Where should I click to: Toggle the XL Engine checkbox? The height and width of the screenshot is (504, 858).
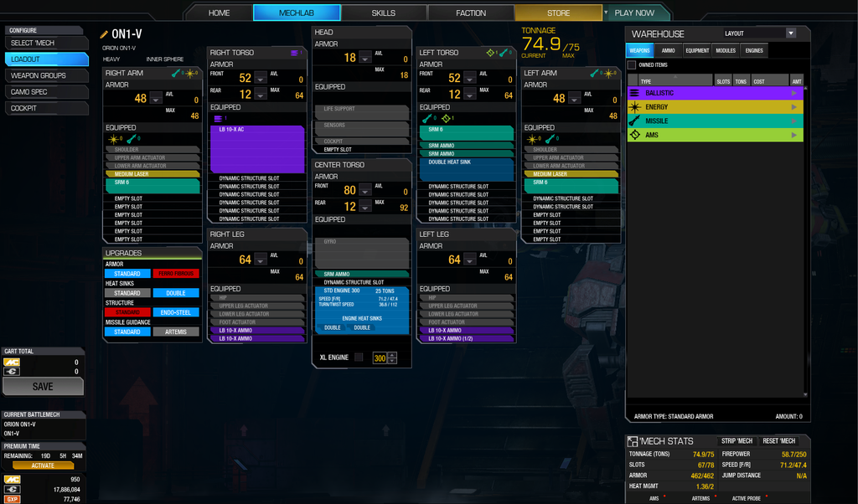pos(359,357)
